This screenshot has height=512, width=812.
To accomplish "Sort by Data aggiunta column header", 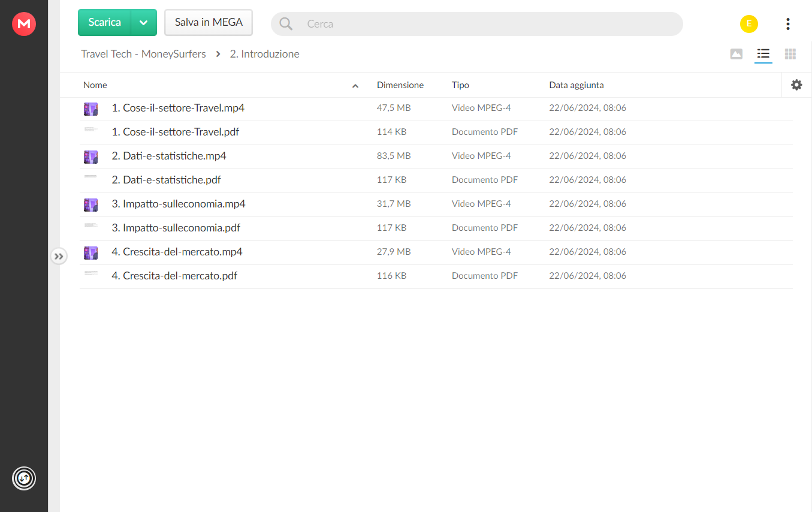I will 576,85.
